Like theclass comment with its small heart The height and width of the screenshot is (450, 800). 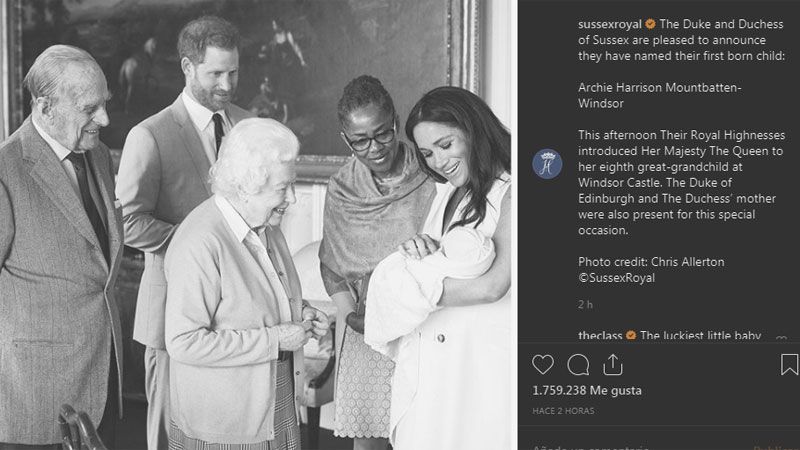(x=781, y=337)
